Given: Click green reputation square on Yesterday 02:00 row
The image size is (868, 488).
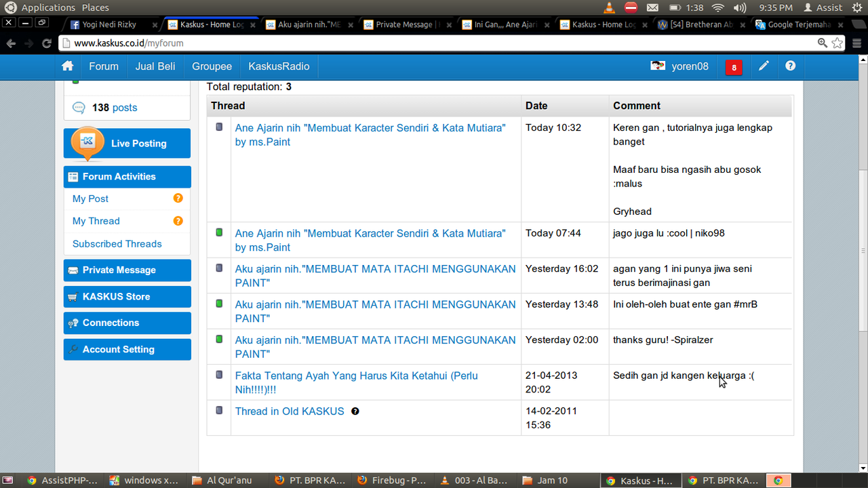Looking at the screenshot, I should coord(219,338).
